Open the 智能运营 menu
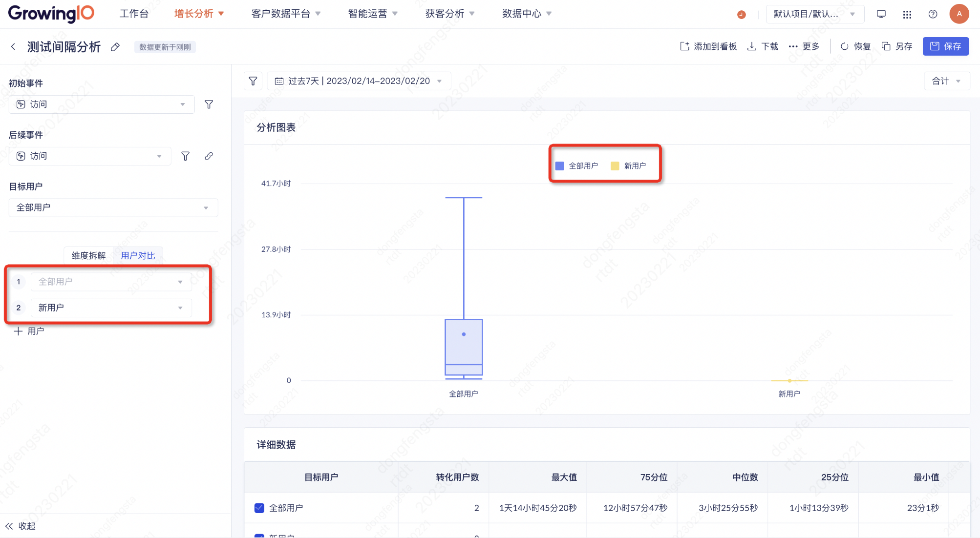This screenshot has width=980, height=538. 373,14
